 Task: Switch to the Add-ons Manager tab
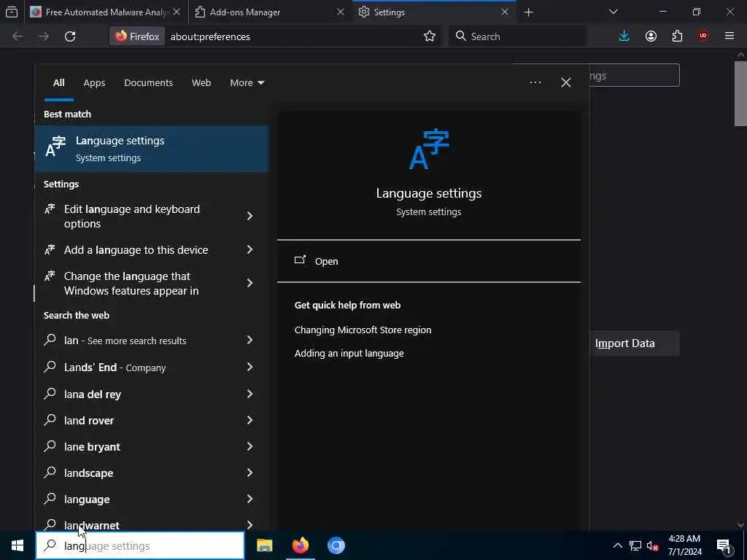click(x=271, y=12)
